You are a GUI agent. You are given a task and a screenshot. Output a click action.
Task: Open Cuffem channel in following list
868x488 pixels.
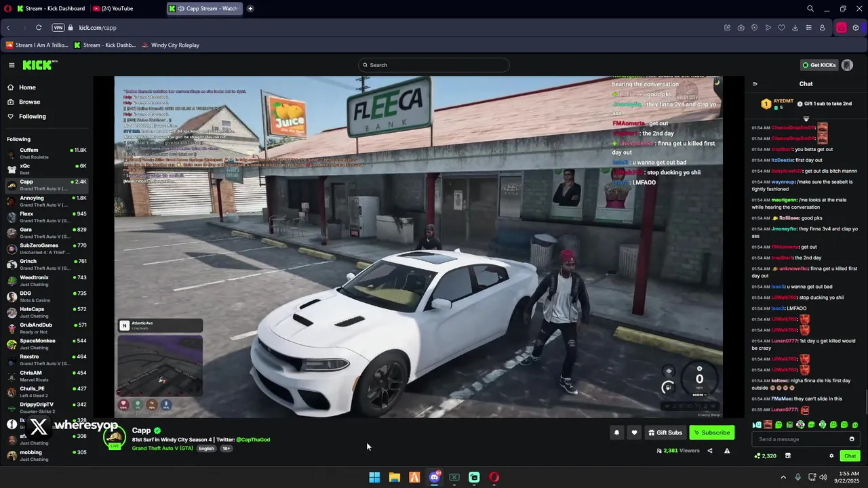[46, 153]
